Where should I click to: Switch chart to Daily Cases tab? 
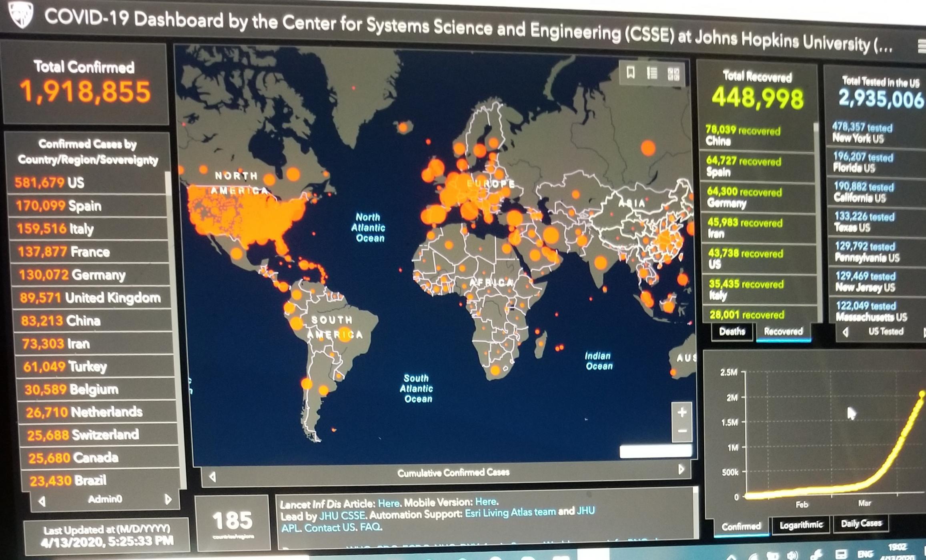tap(861, 523)
